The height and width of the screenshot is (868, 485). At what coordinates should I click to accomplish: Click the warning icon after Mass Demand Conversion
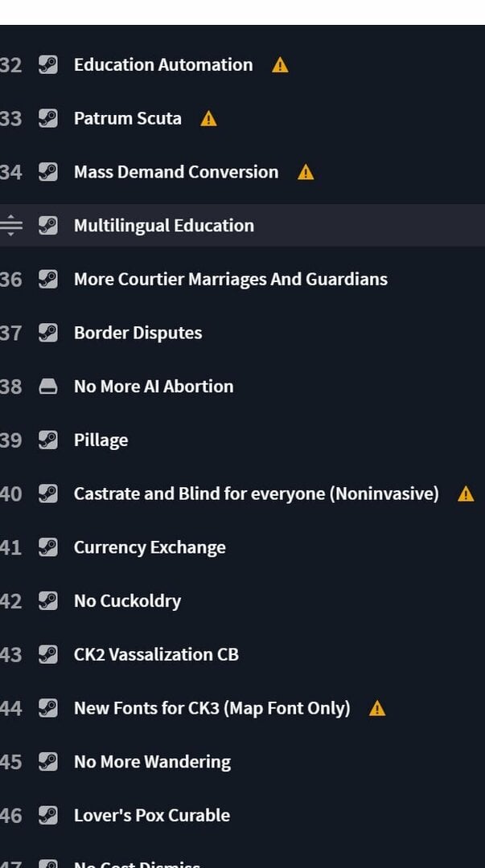point(306,173)
